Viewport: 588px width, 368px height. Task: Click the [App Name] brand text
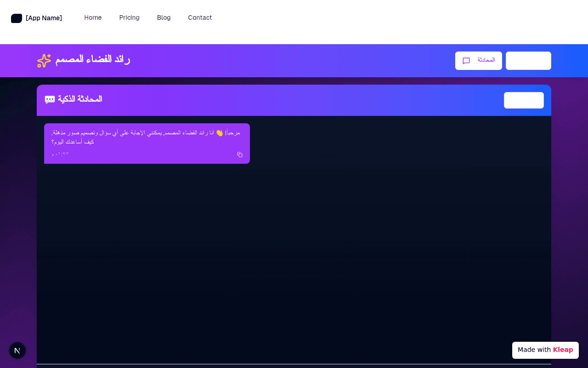point(44,18)
